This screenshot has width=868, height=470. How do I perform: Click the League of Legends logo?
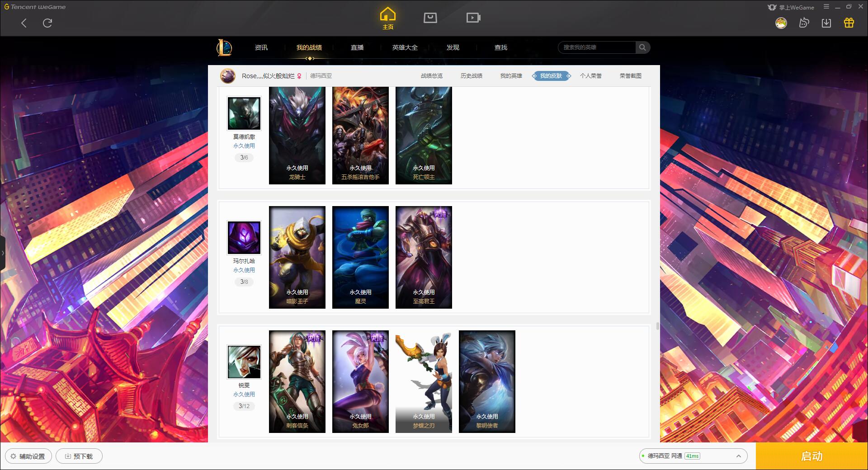tap(224, 47)
